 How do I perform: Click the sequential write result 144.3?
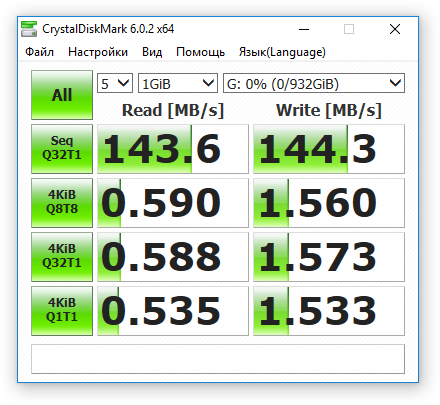point(329,149)
